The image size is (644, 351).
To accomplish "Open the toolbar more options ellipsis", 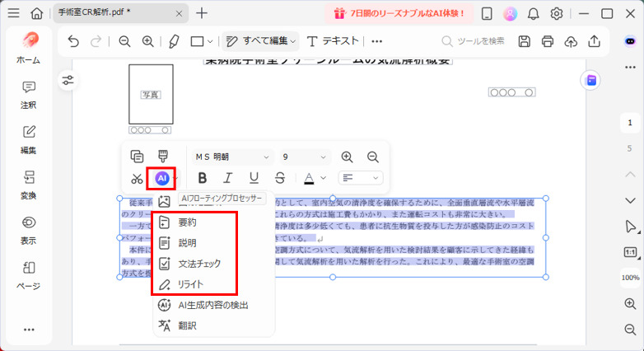I will coord(376,41).
